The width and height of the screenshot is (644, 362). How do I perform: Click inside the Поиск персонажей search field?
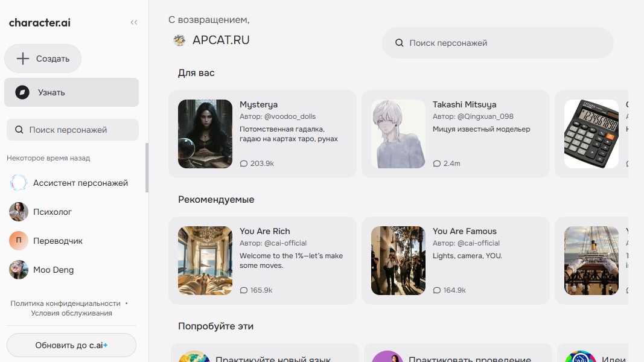click(x=497, y=43)
